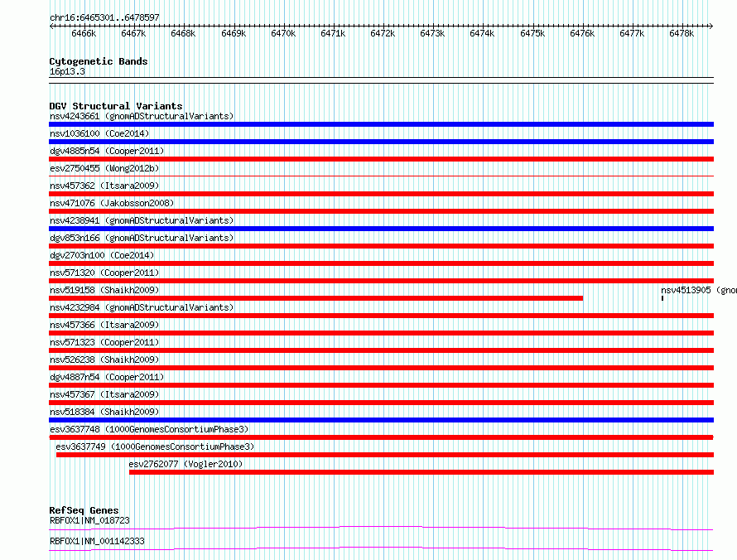737x560 pixels.
Task: Open nsv519158 (Shaikh2009) variant
Action: tap(104, 290)
